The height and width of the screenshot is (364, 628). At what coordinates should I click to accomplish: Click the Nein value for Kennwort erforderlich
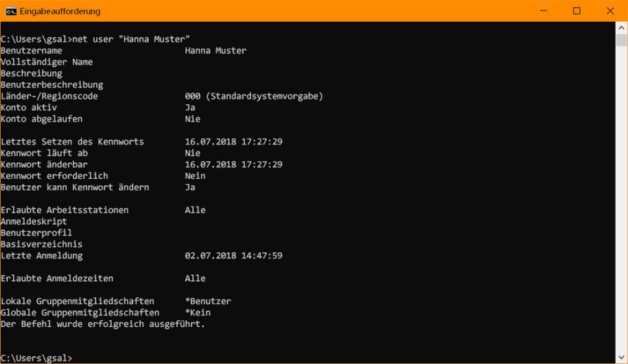point(195,176)
